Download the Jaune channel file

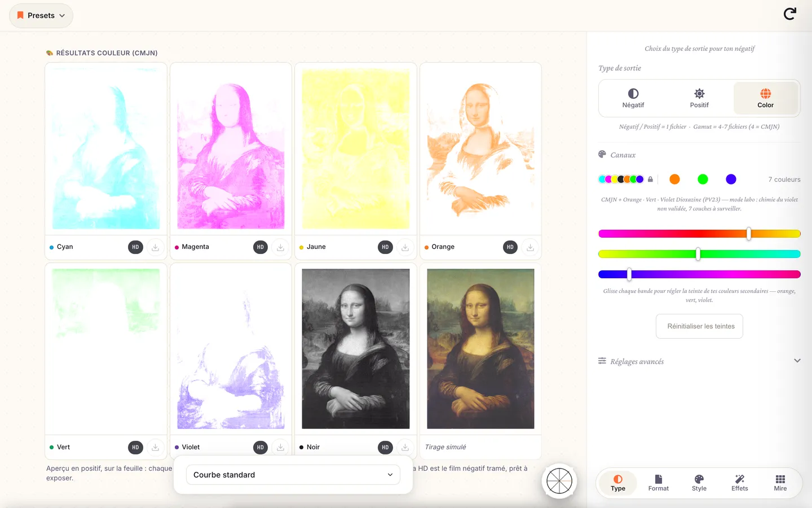coord(405,247)
